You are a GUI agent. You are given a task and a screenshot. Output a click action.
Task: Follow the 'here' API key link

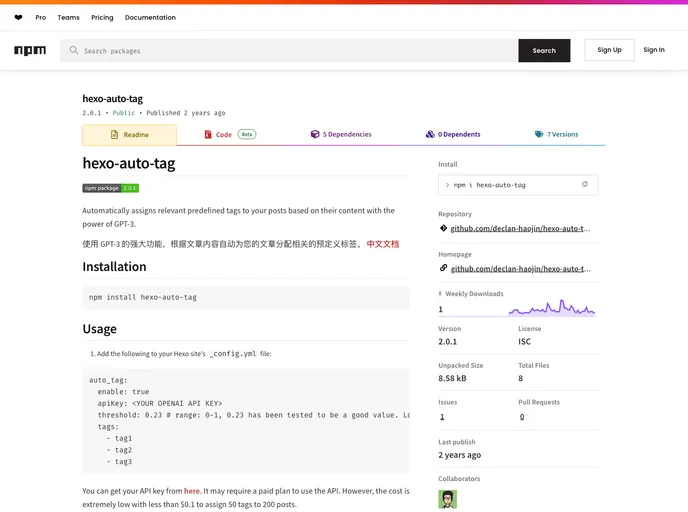[192, 491]
